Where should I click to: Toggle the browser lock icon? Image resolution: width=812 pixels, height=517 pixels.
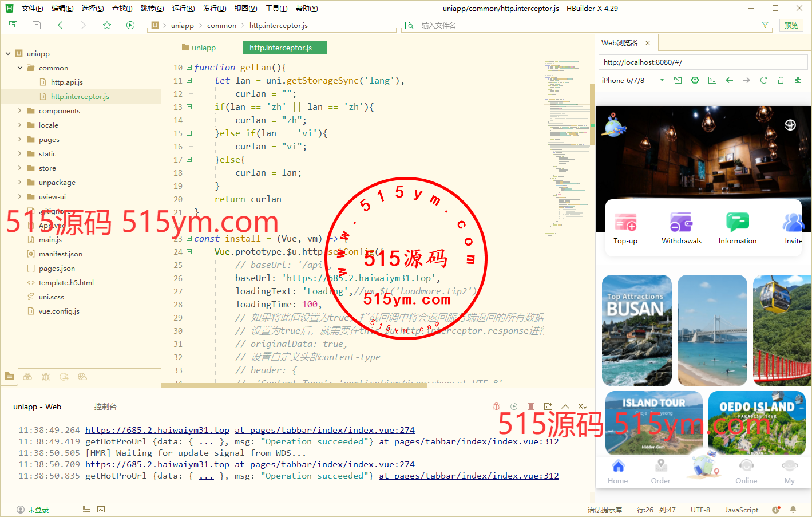click(781, 80)
